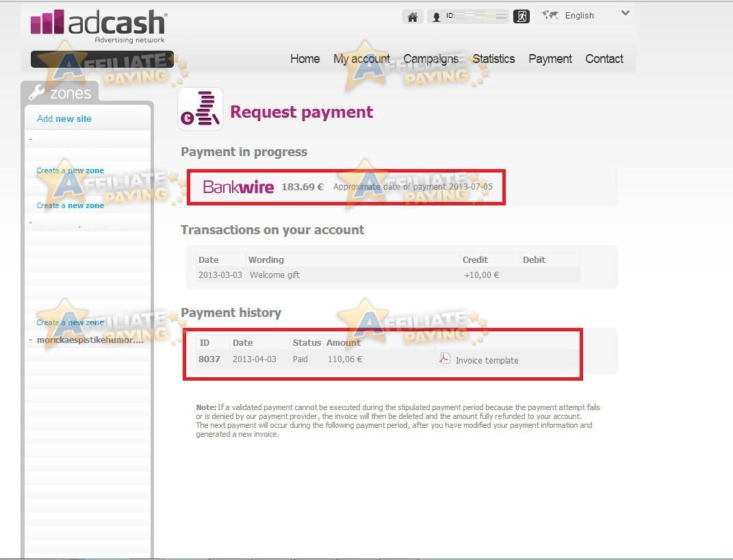Image resolution: width=733 pixels, height=560 pixels.
Task: Click the 183.69 € amount
Action: (303, 187)
